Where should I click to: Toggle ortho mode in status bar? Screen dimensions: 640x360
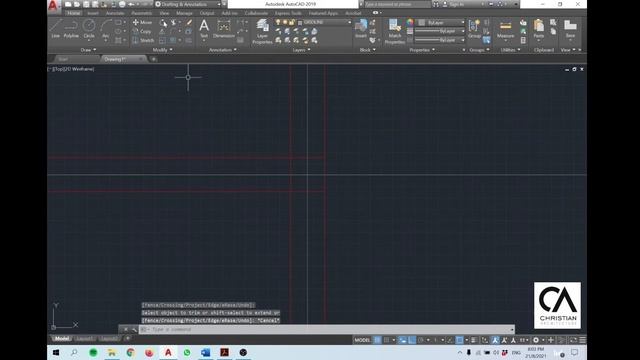[x=412, y=340]
